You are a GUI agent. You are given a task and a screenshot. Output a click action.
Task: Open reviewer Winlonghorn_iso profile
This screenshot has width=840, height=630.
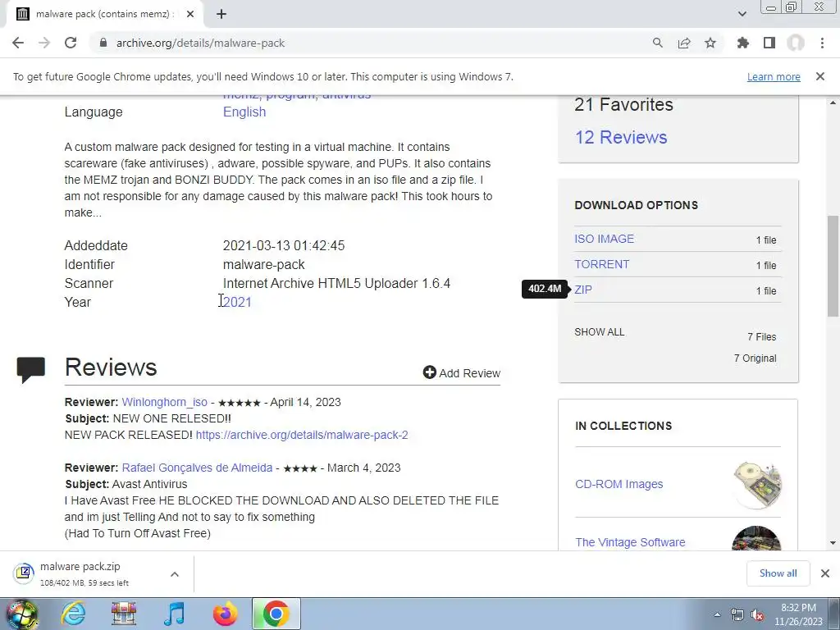(x=164, y=402)
